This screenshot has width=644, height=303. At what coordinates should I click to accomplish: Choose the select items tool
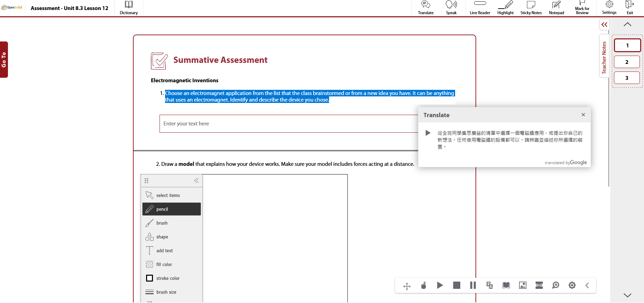coord(172,195)
